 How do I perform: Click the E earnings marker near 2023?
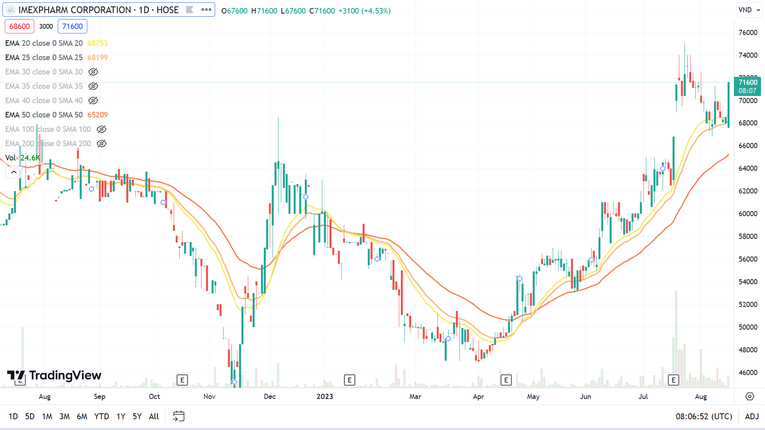click(x=349, y=380)
